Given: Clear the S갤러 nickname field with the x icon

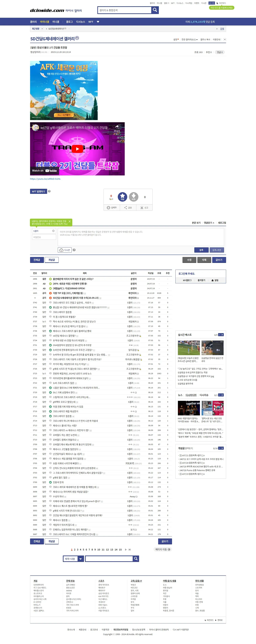Looking at the screenshot, I should tap(53, 231).
